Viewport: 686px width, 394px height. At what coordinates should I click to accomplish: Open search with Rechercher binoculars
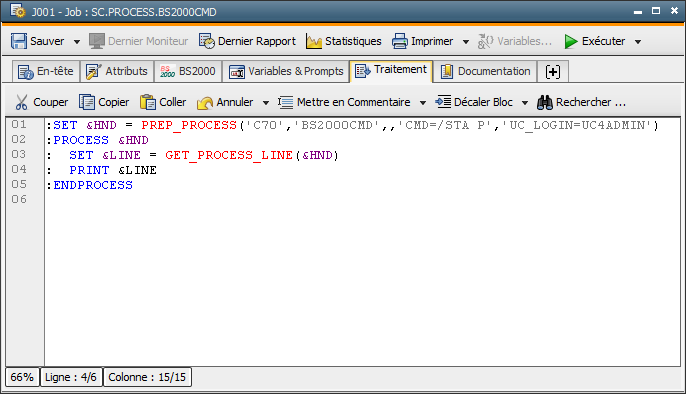pos(545,102)
